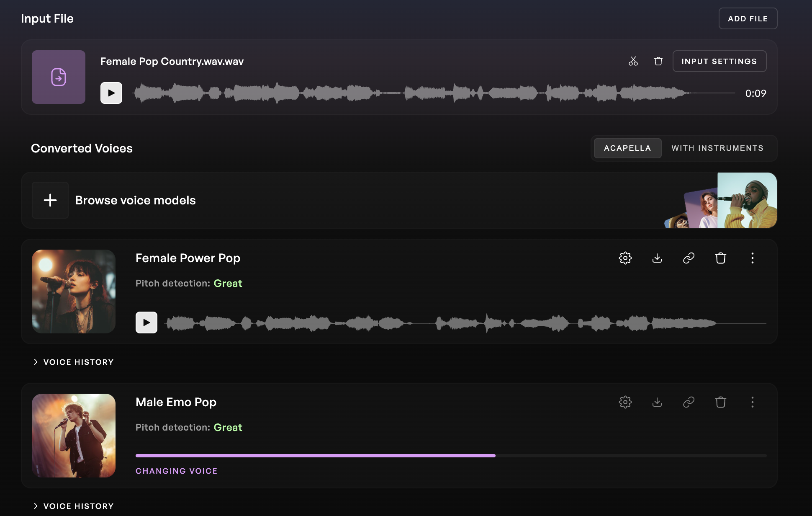Open more options menu for Female Power Pop
This screenshot has width=812, height=516.
click(752, 258)
